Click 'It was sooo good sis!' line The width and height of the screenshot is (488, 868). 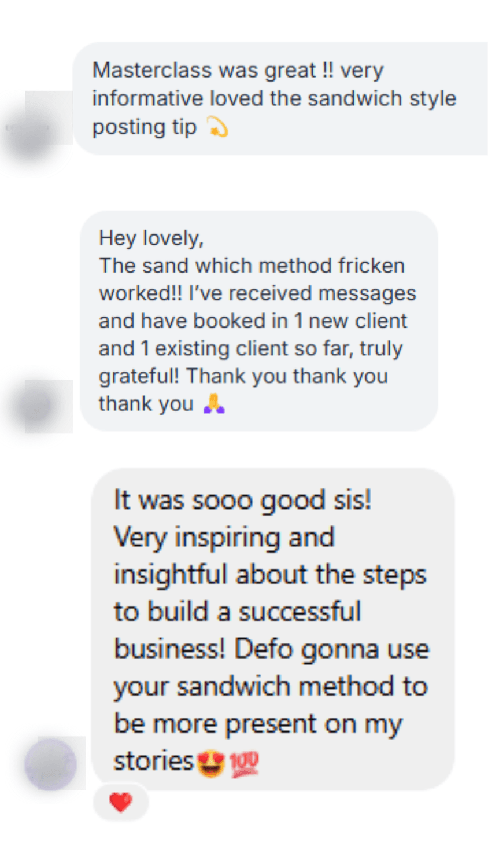click(x=242, y=499)
